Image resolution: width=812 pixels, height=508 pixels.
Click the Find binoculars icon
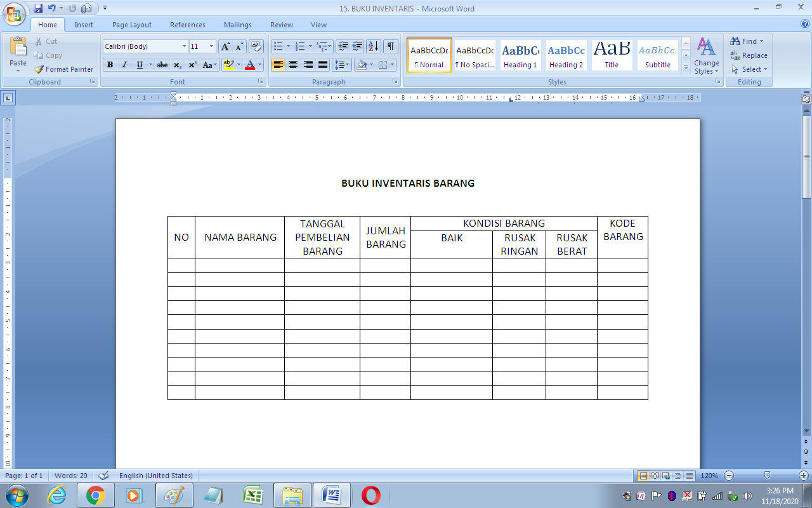coord(735,41)
